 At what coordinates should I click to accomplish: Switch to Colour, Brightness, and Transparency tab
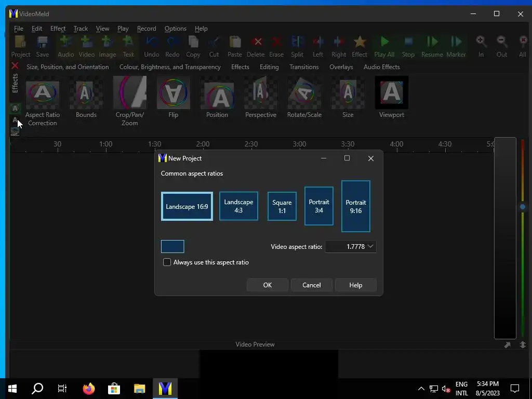170,67
